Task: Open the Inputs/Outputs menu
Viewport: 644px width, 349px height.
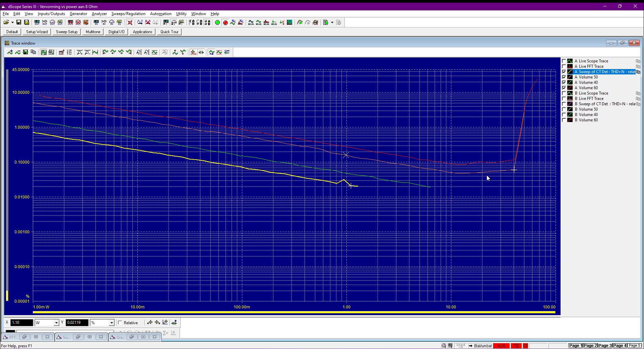Action: coord(51,14)
